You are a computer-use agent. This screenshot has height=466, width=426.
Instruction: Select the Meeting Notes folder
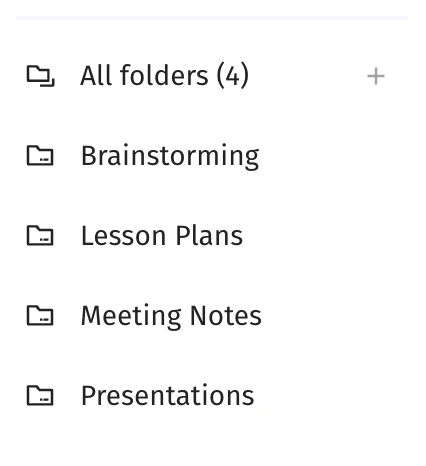(x=212, y=315)
